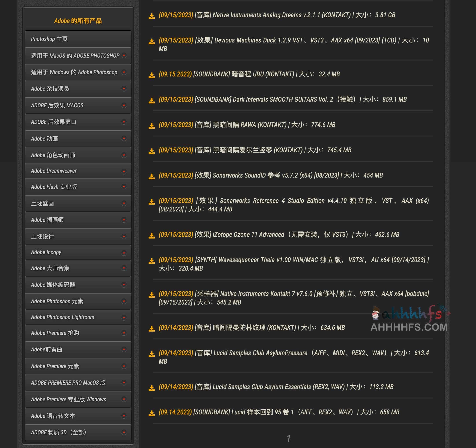Open Sonarworks SoundID 参考 v5.7.2 link
This screenshot has height=448, width=476.
[x=271, y=175]
